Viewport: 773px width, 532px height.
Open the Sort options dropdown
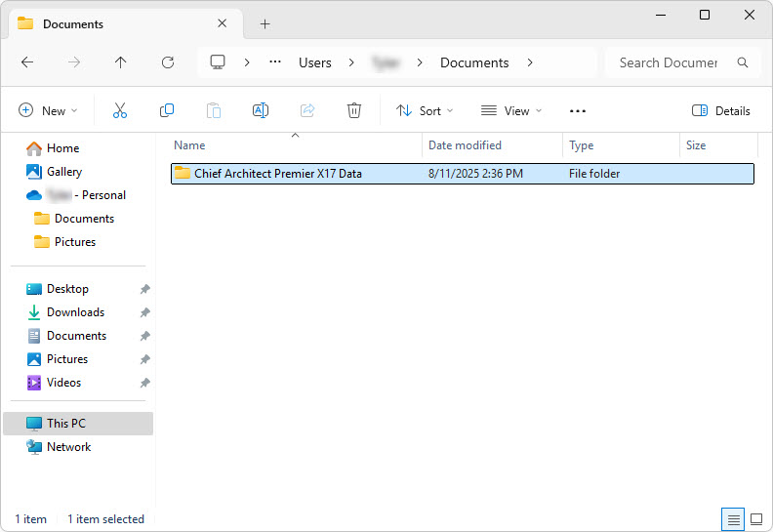coord(425,110)
